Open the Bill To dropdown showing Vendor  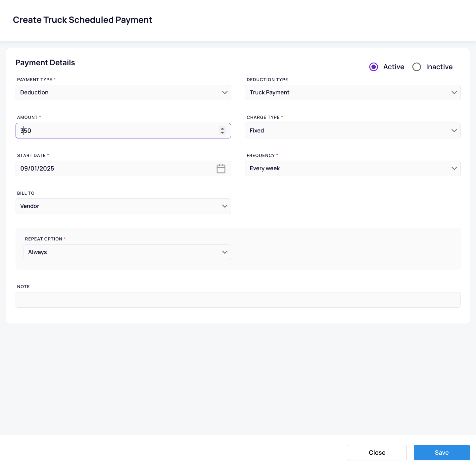click(x=123, y=206)
